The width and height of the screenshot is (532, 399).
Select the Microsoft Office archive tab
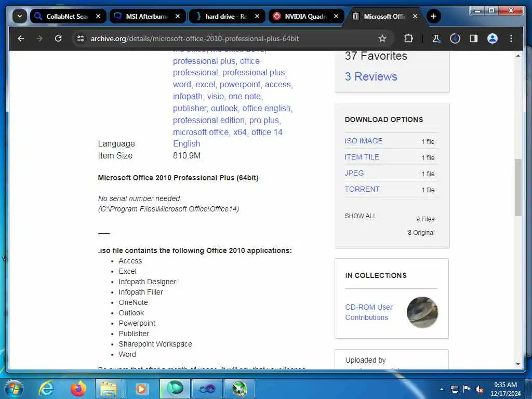pos(385,16)
